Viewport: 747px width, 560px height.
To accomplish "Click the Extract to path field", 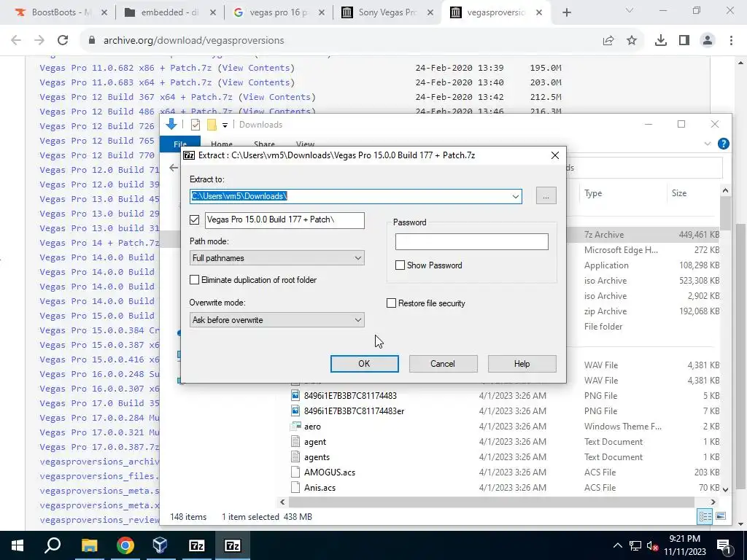I will (355, 196).
